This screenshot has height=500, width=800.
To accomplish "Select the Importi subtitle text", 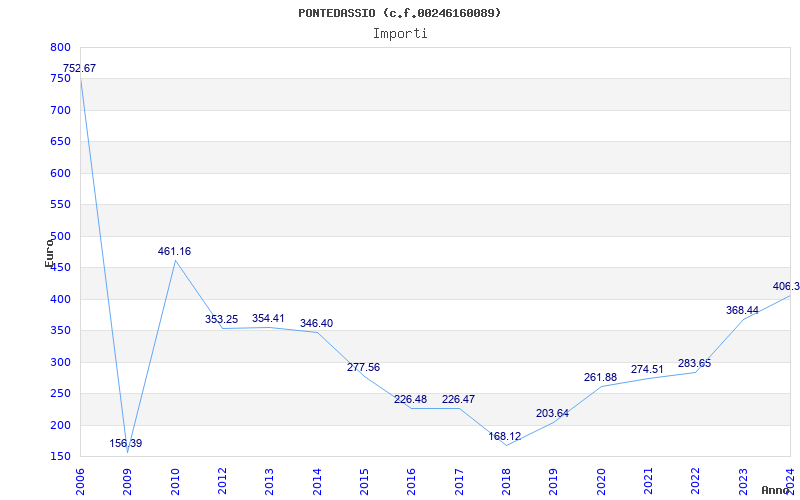I will (x=400, y=33).
